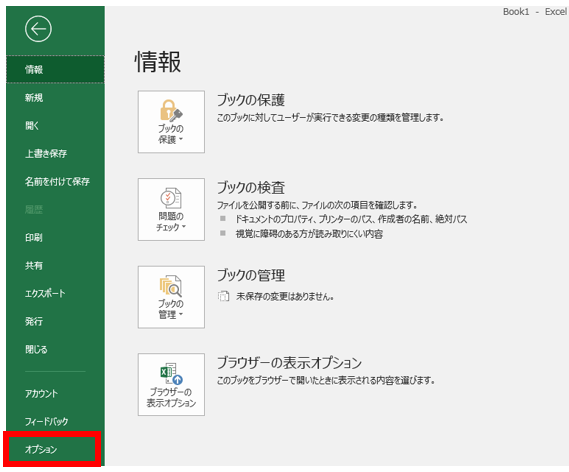Click the checklist document 問題のチェック icon
Screen dimensions: 569x472
[171, 198]
